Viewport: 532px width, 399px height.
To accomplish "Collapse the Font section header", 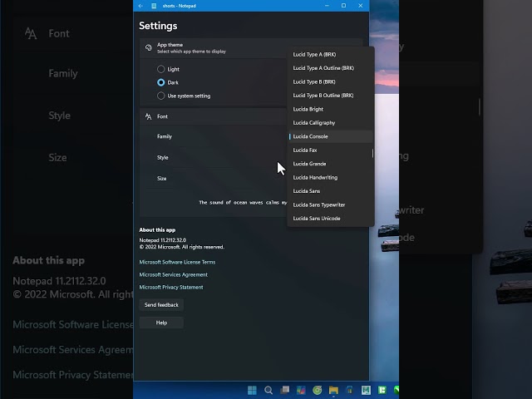I will coord(213,116).
